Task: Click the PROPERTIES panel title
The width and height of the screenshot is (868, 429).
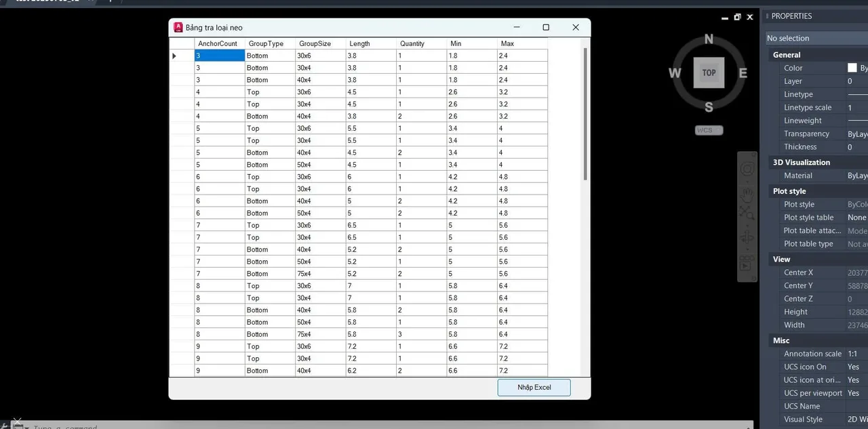Action: point(791,16)
